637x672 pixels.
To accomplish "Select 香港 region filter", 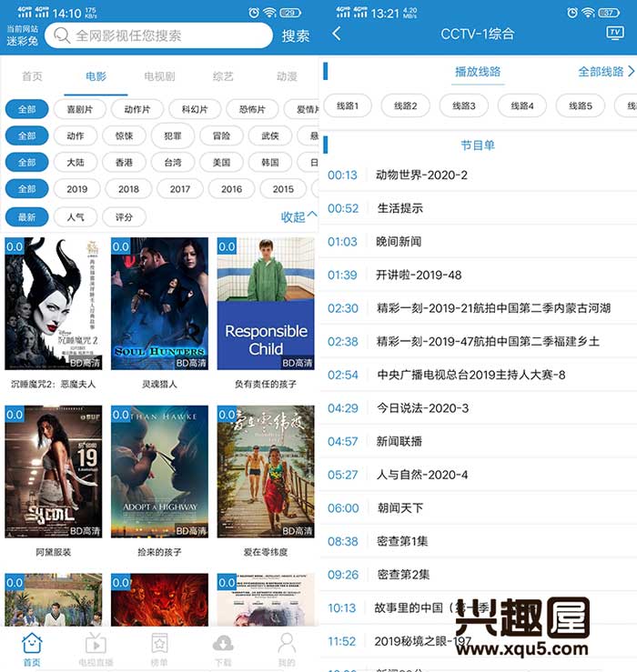I will (x=124, y=163).
